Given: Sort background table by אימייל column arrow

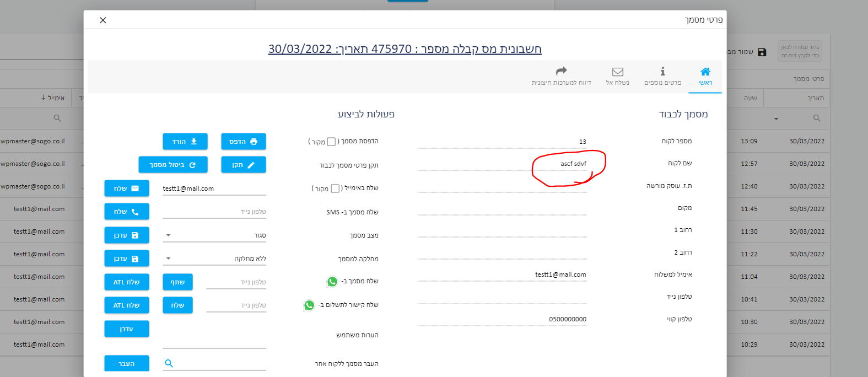Looking at the screenshot, I should [x=44, y=98].
